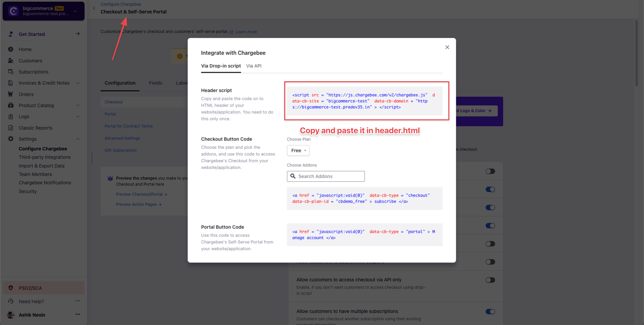Expand the Product Catalog menu
Screen dimensions: 644x325
(x=78, y=105)
